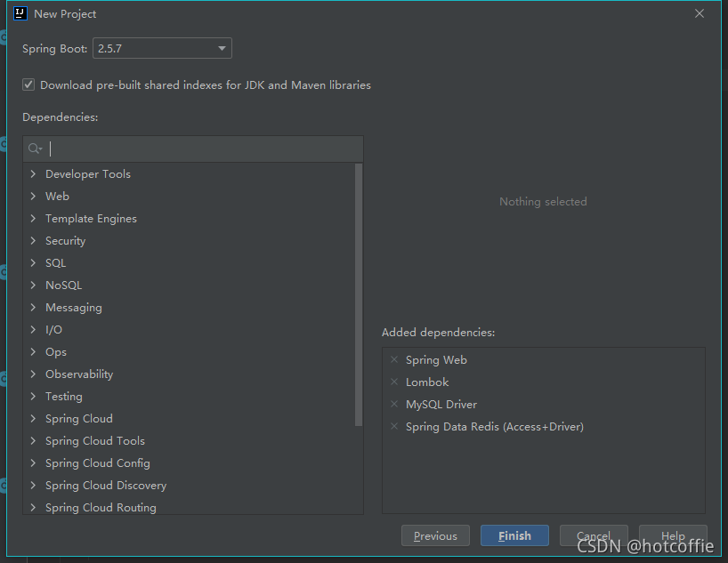Select the Security tree row
The image size is (728, 563).
tap(189, 240)
